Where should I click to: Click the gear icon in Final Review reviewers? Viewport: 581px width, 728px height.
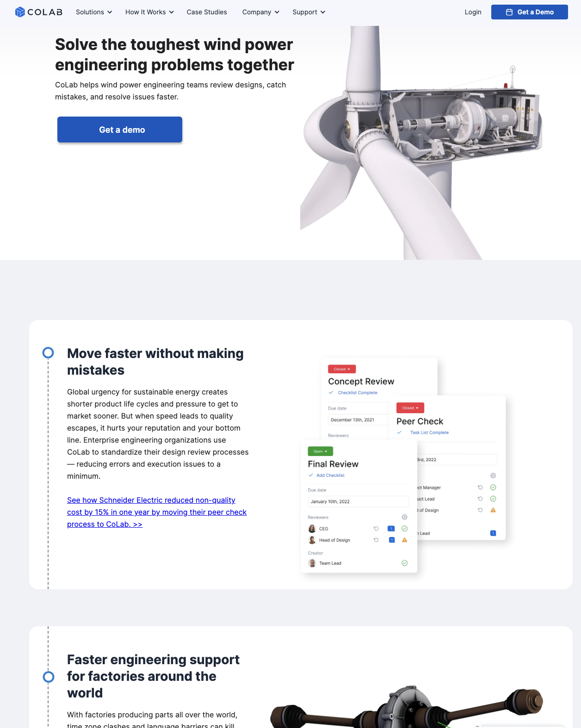[x=404, y=517]
